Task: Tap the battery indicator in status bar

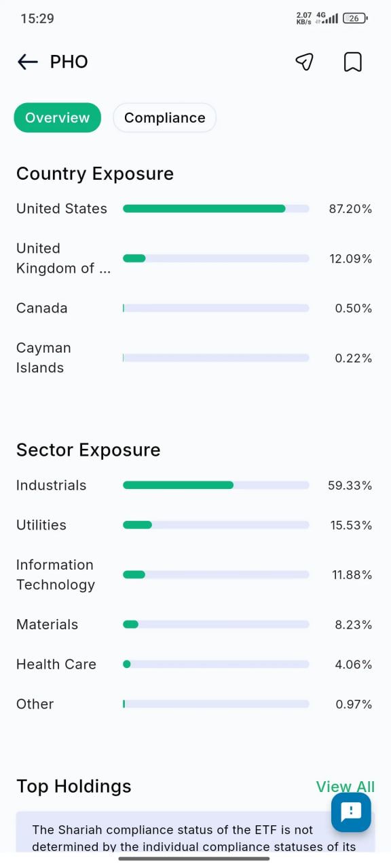Action: click(355, 18)
